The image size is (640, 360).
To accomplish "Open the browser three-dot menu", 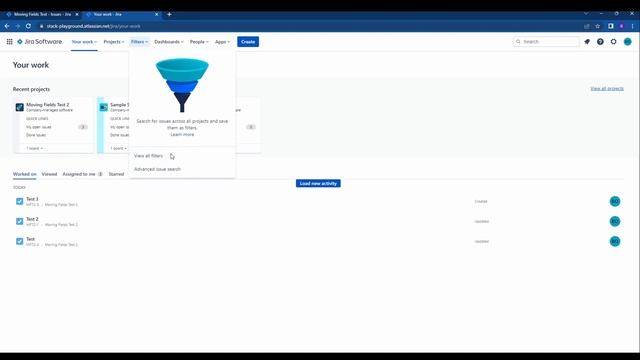I will (633, 26).
